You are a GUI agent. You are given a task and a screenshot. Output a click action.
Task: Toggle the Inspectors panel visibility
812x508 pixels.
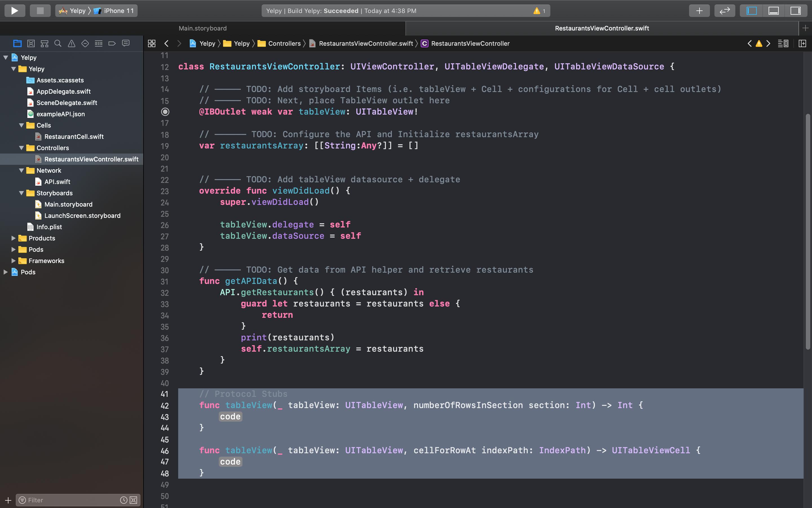(x=796, y=11)
